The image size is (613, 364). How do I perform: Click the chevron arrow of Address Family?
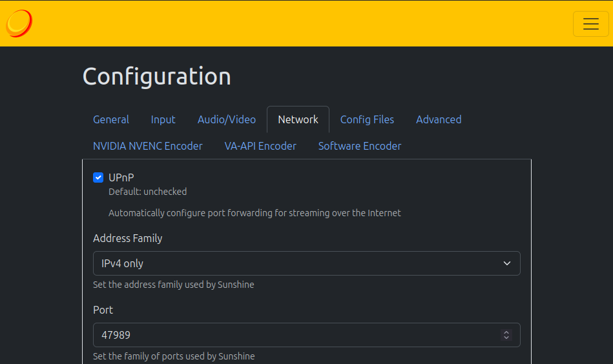pos(506,263)
